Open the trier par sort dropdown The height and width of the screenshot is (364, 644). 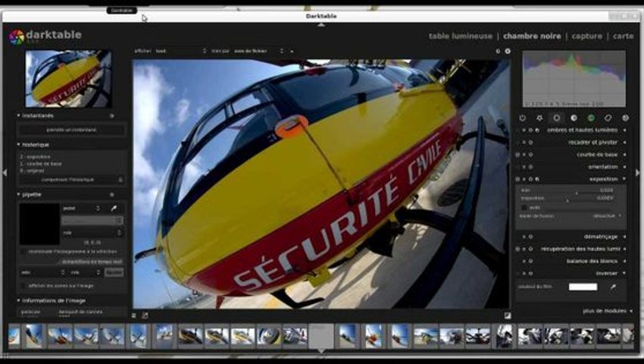(x=258, y=52)
